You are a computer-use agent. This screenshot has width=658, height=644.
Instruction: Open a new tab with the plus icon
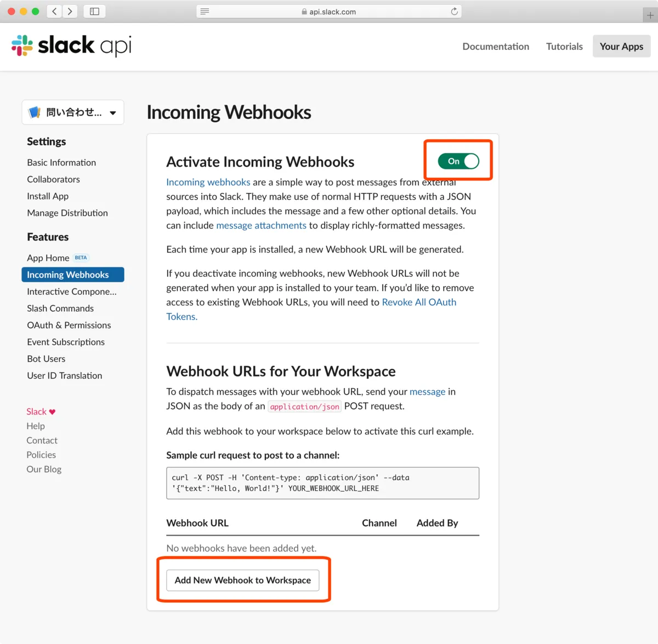650,15
